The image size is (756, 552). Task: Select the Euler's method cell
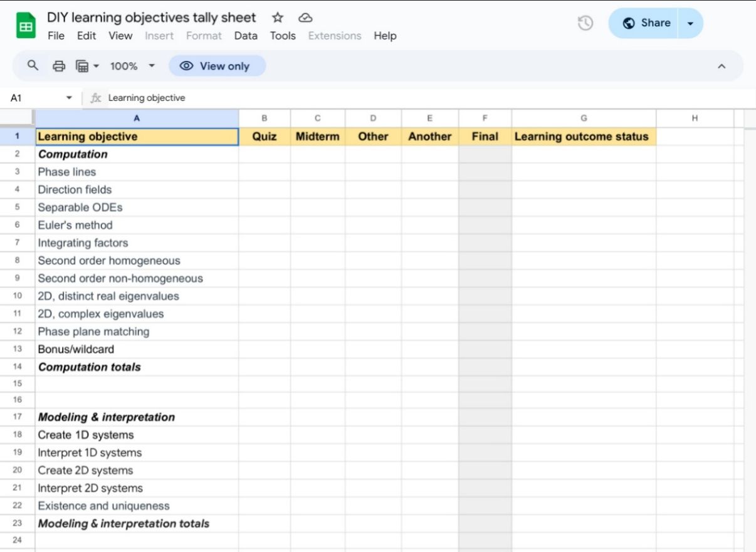[x=137, y=225]
